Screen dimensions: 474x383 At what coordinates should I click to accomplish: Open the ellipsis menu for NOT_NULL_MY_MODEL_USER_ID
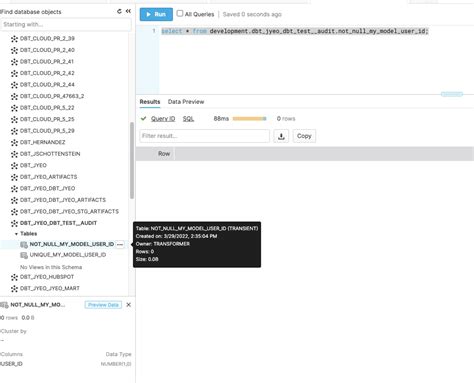click(x=120, y=244)
